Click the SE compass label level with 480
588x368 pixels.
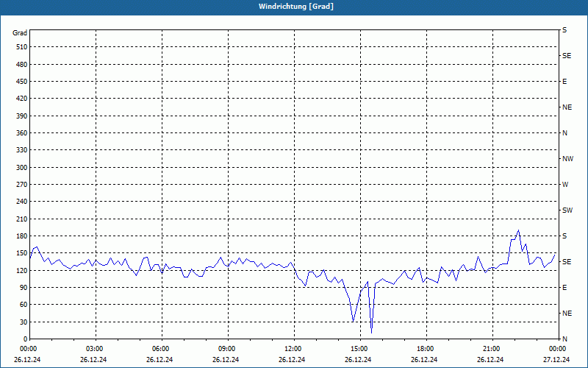point(567,56)
